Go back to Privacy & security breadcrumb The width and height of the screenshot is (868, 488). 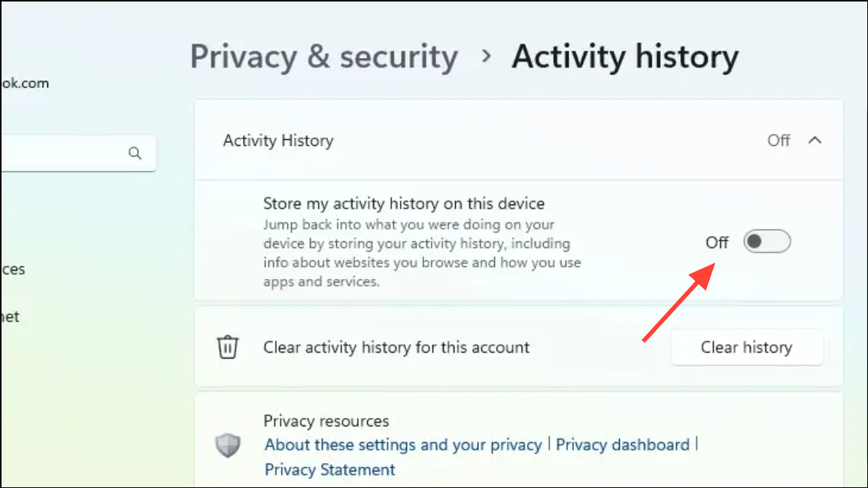[323, 57]
